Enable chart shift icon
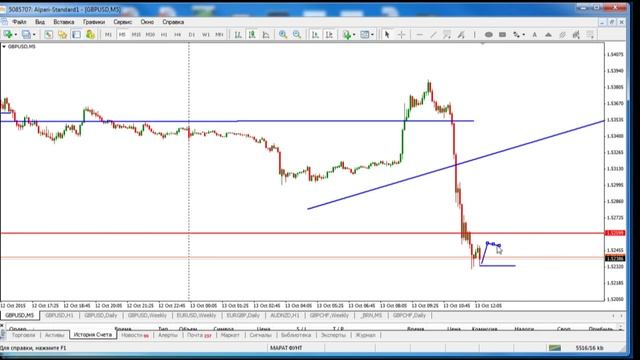The height and width of the screenshot is (360, 640). (x=329, y=35)
